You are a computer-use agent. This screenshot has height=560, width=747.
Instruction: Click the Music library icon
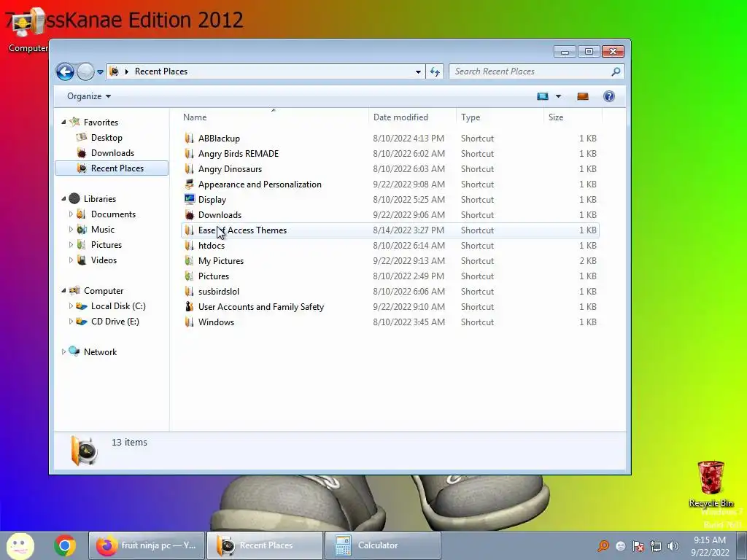(82, 230)
